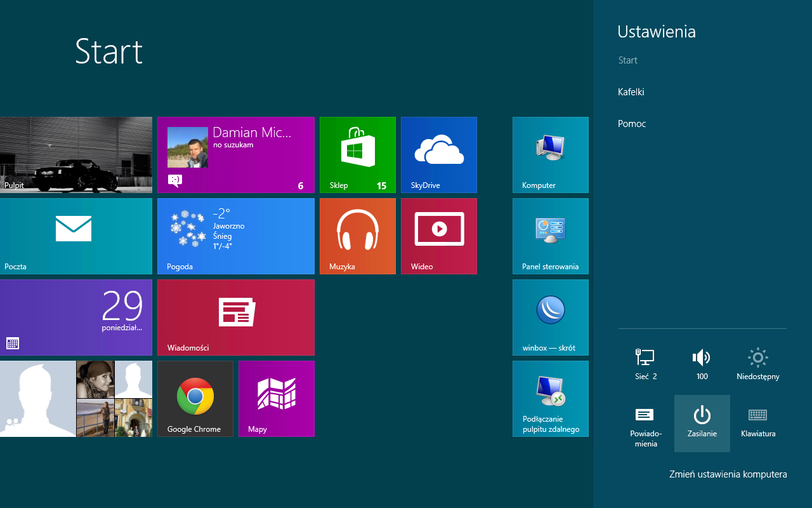Image resolution: width=812 pixels, height=508 pixels.
Task: Open Podłączanie pulpitu zdalnego tile
Action: (x=550, y=398)
